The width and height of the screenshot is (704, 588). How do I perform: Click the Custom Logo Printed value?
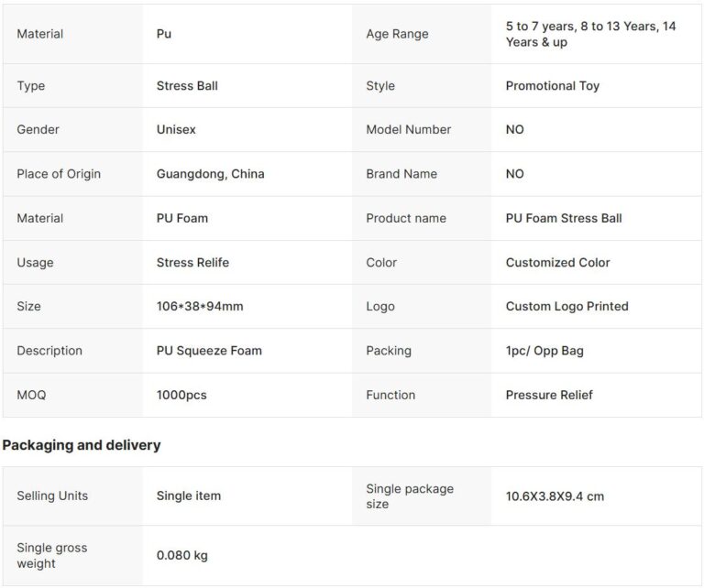566,307
